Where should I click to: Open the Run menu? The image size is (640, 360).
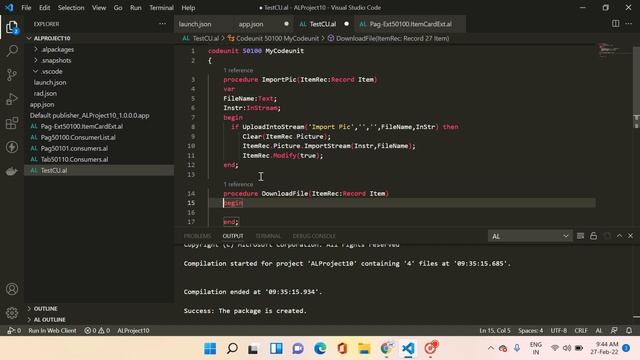136,8
